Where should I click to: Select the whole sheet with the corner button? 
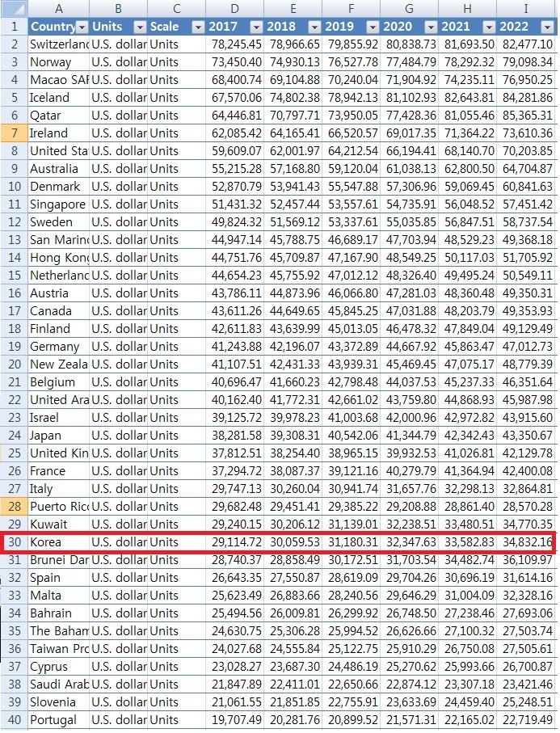[14, 8]
